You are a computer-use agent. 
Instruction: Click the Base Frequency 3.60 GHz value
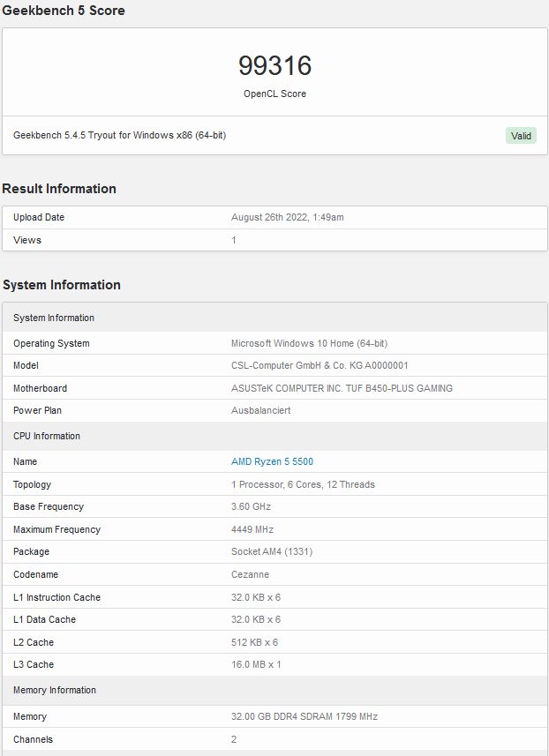251,506
